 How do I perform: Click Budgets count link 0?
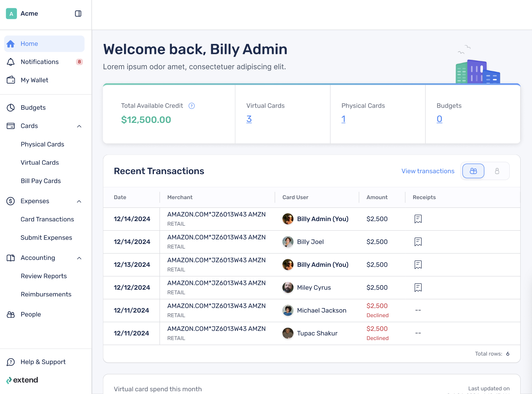tap(439, 119)
